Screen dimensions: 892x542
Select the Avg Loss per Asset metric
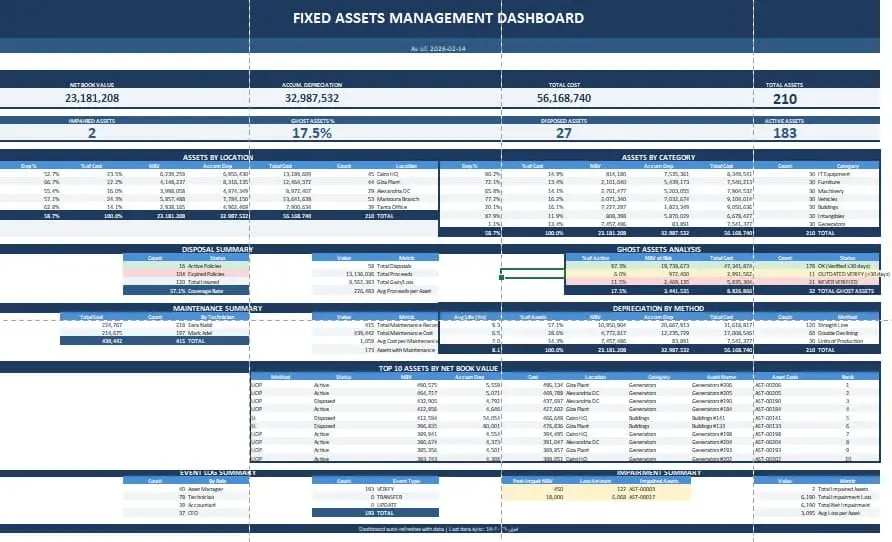tap(817, 512)
